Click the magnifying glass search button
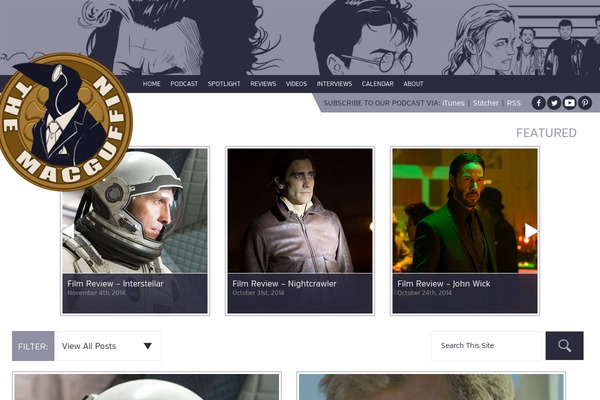The height and width of the screenshot is (400, 600). click(564, 346)
